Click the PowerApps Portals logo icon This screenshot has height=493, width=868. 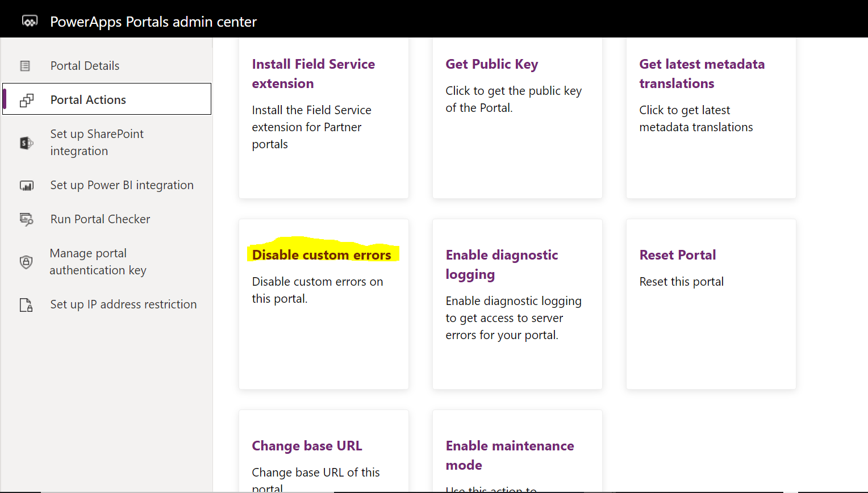30,22
